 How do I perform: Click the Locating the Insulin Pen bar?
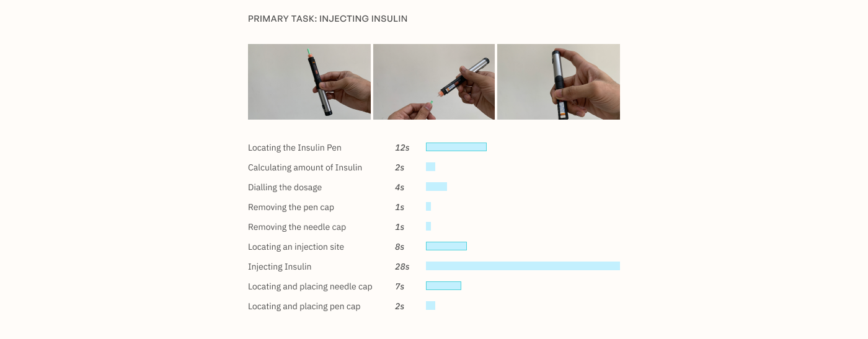tap(456, 147)
